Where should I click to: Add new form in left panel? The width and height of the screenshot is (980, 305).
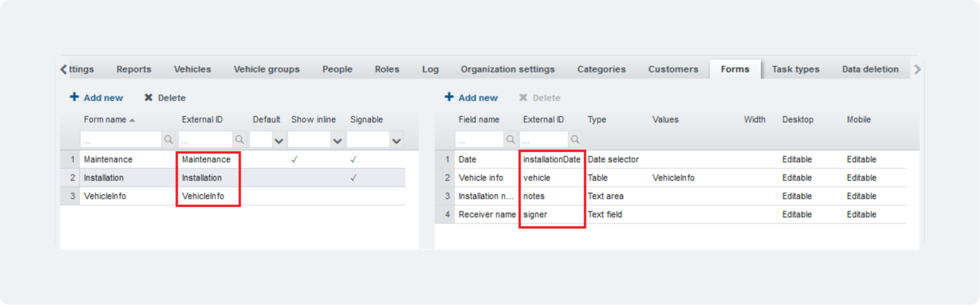96,98
